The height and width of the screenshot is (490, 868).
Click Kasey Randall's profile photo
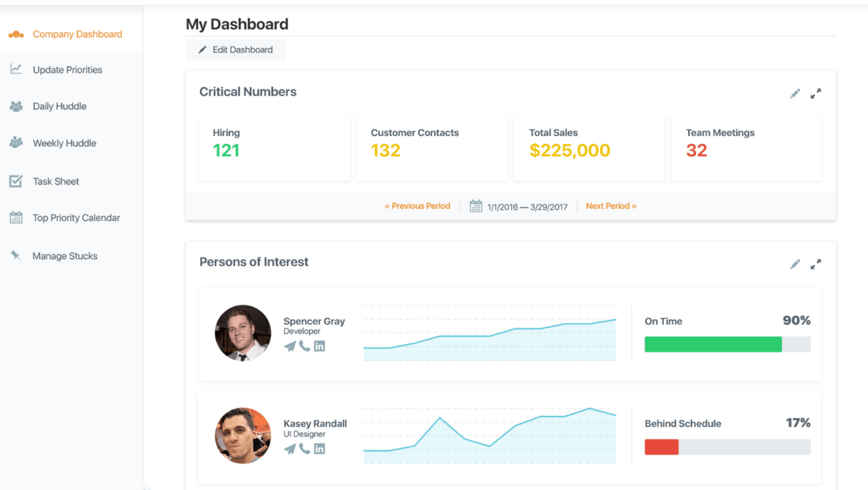[x=242, y=435]
